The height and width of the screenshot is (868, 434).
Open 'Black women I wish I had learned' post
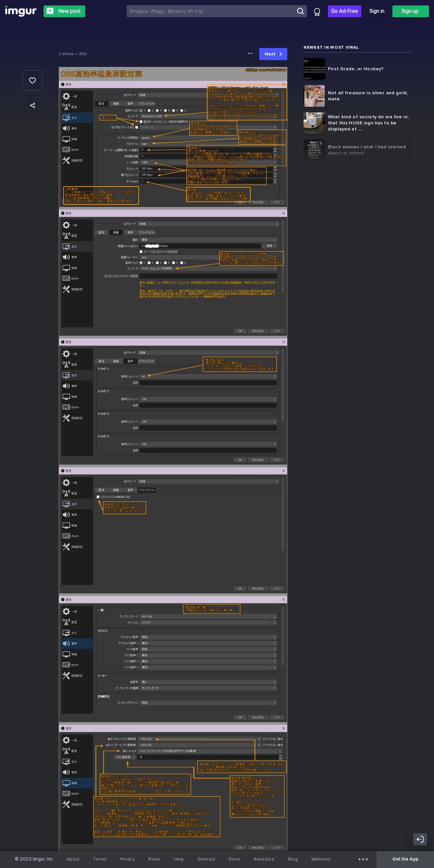pos(358,150)
